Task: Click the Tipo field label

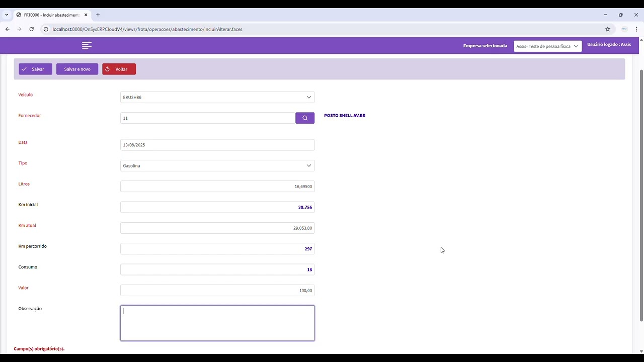Action: [x=23, y=163]
